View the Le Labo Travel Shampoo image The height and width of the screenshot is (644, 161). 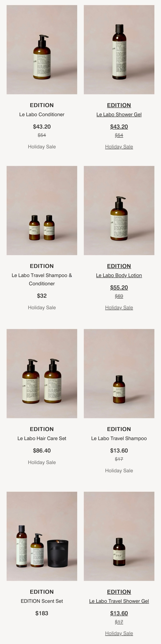point(119,373)
